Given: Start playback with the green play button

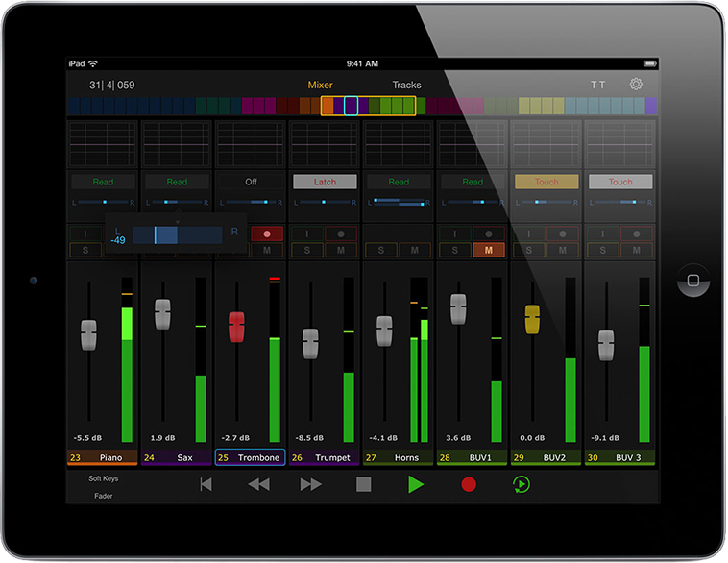Looking at the screenshot, I should click(x=416, y=484).
